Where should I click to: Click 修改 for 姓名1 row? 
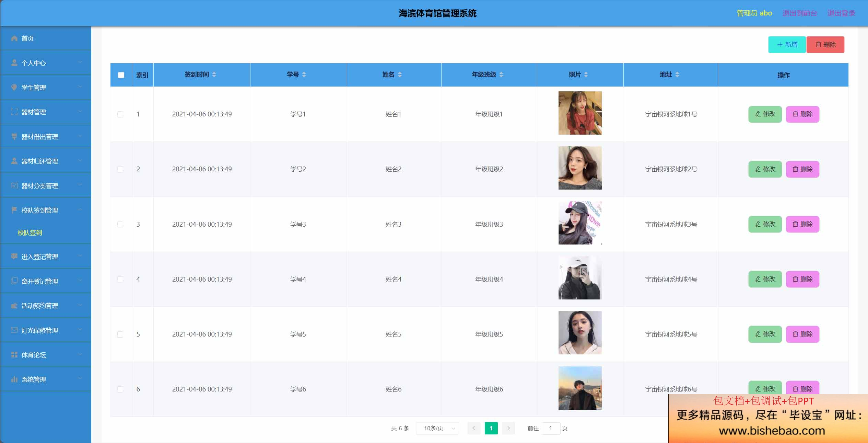click(x=765, y=114)
